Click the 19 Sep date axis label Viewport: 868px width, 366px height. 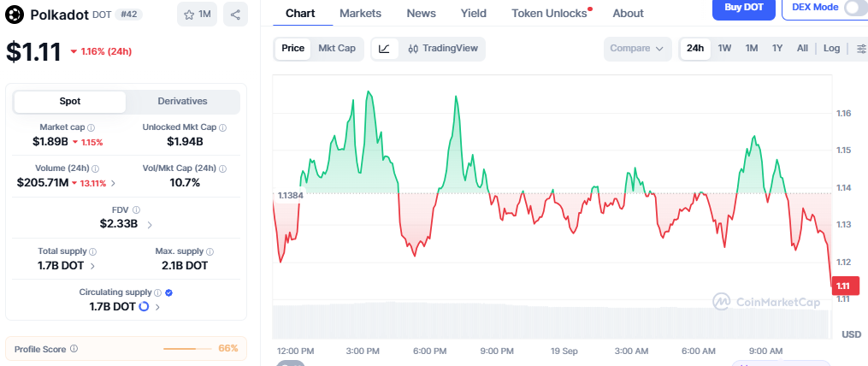coord(564,351)
